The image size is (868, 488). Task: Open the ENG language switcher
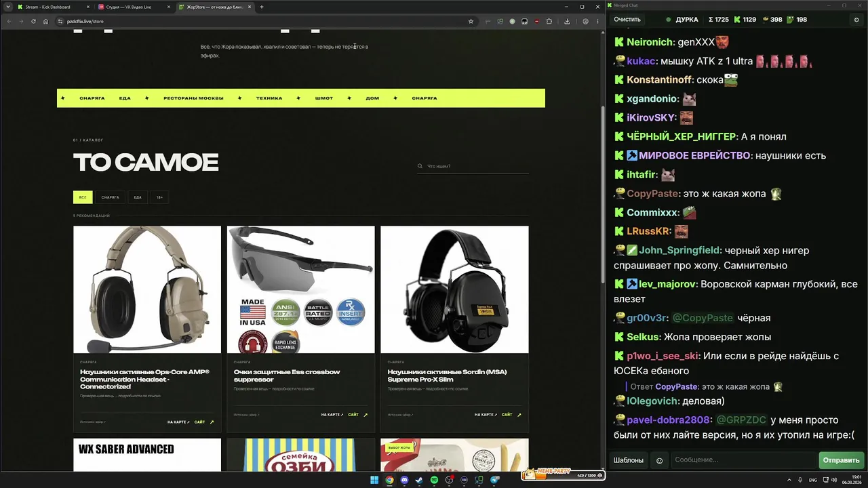[x=813, y=480]
